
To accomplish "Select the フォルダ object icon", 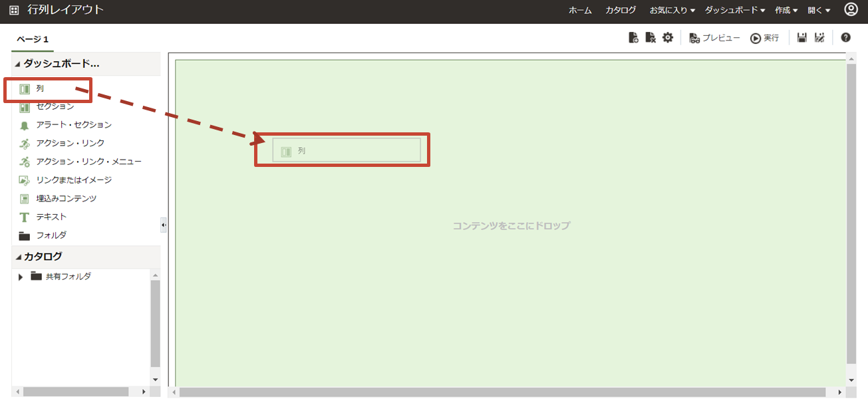I will click(x=25, y=235).
